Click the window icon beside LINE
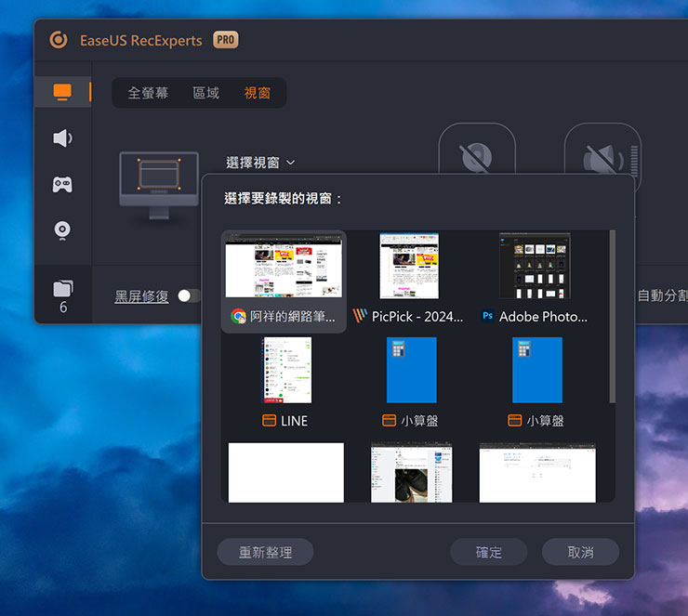The height and width of the screenshot is (616, 688). pos(269,421)
